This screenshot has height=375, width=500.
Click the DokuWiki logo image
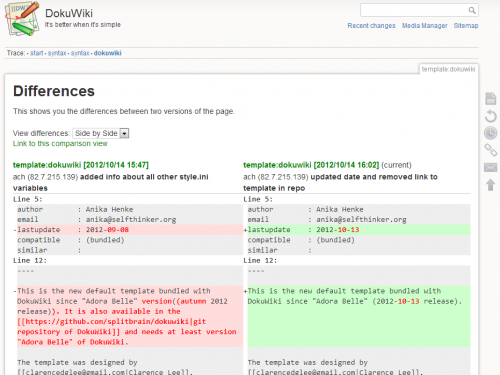point(22,18)
